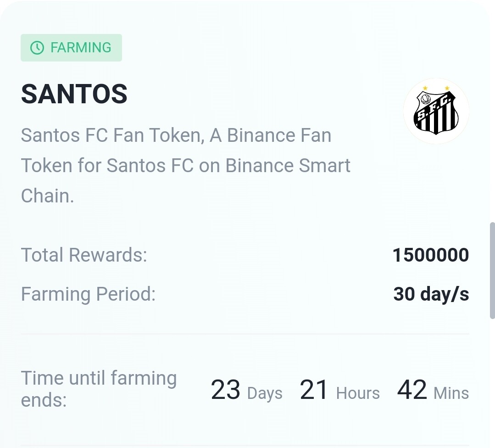Click the 21 in the hours countdown
The width and height of the screenshot is (495, 448).
pyautogui.click(x=314, y=390)
